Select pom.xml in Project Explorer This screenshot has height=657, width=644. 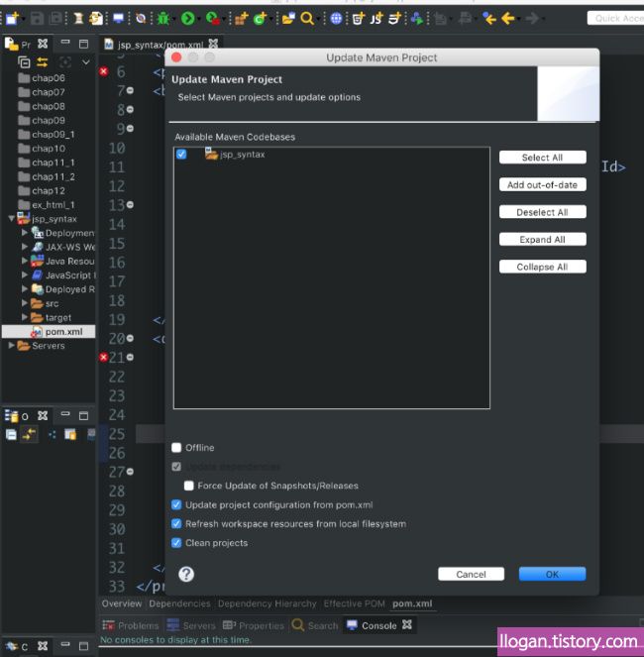(49, 331)
